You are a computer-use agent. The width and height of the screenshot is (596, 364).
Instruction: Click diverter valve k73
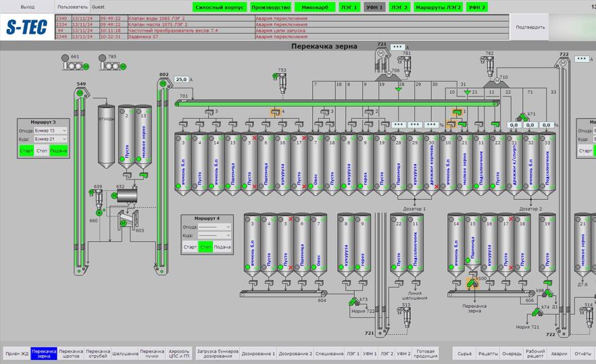pyautogui.click(x=353, y=302)
